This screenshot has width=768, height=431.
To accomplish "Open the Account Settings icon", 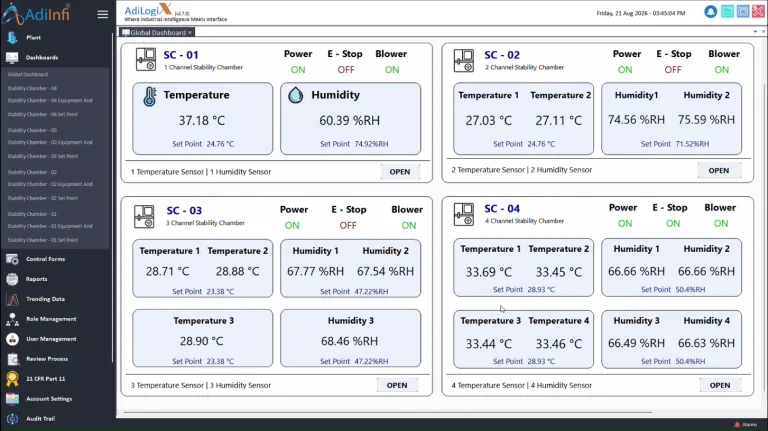I will coord(12,399).
